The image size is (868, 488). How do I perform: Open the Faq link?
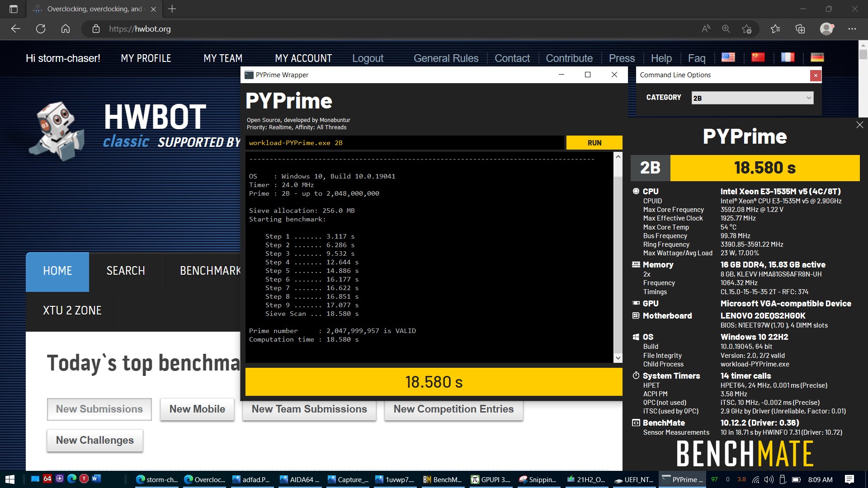(x=697, y=58)
